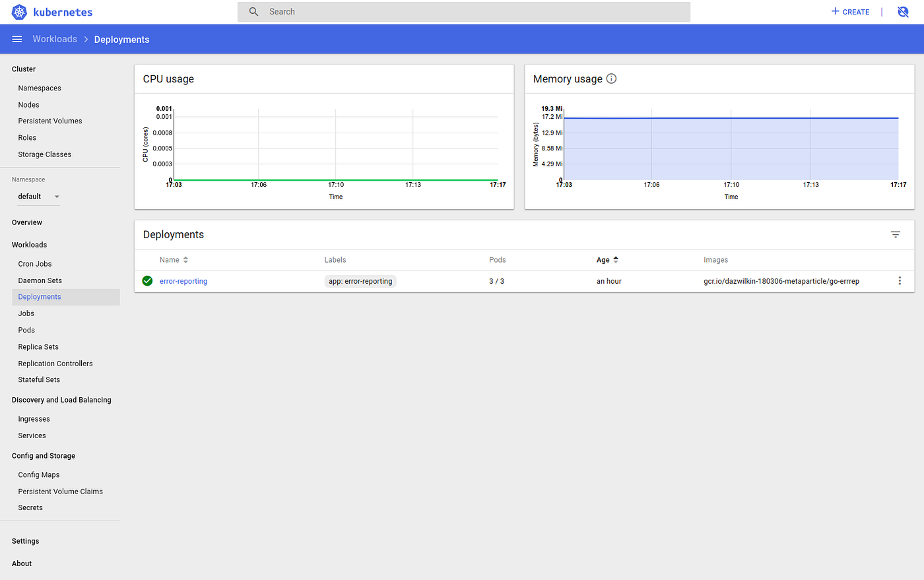
Task: Click inside the Search input field
Action: 462,11
